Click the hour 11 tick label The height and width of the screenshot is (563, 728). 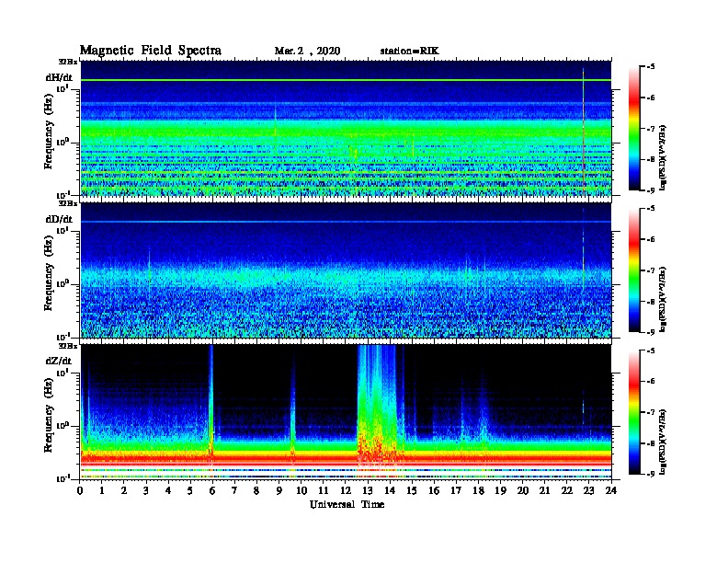point(324,491)
